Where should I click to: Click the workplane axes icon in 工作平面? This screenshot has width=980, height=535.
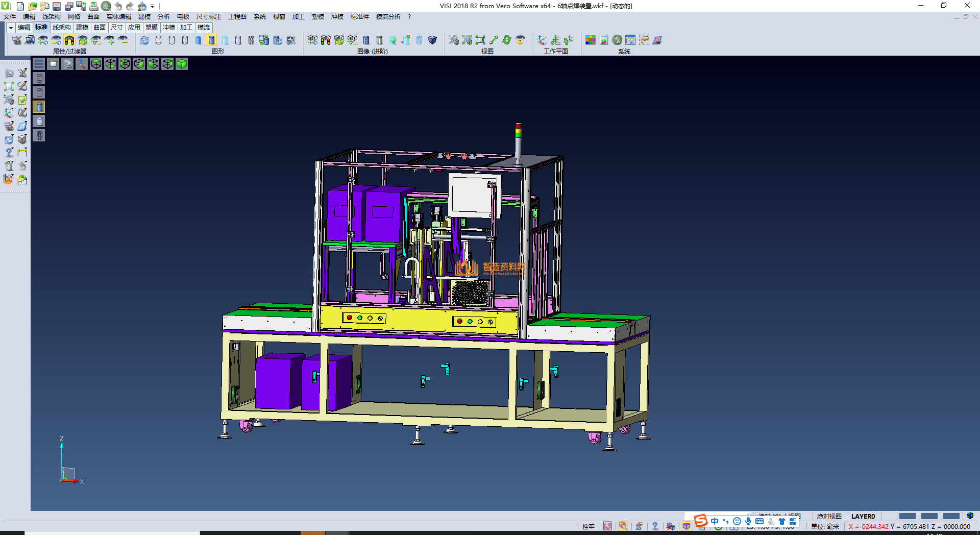point(542,40)
